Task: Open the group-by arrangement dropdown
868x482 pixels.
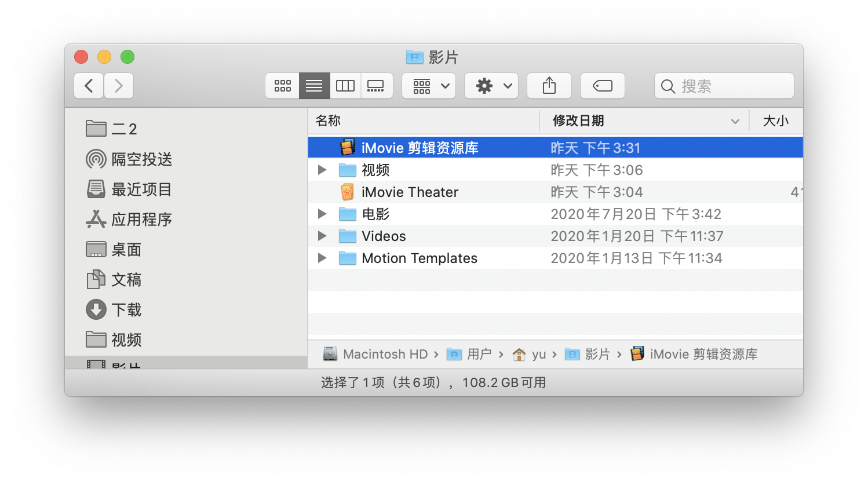Action: tap(429, 86)
